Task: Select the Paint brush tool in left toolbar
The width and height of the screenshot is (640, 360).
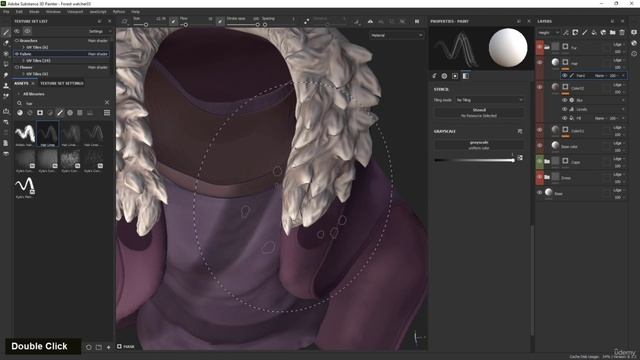Action: [x=6, y=32]
